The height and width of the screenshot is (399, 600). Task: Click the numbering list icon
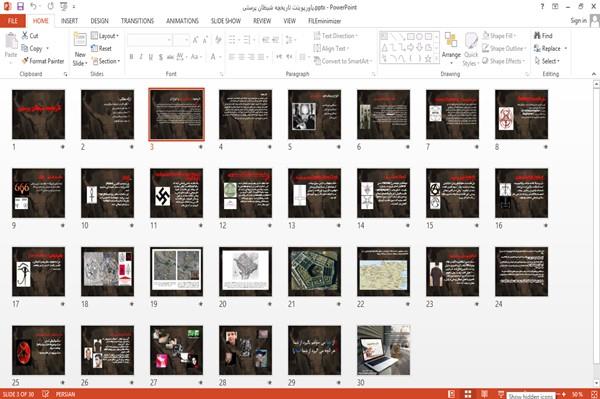tap(247, 40)
